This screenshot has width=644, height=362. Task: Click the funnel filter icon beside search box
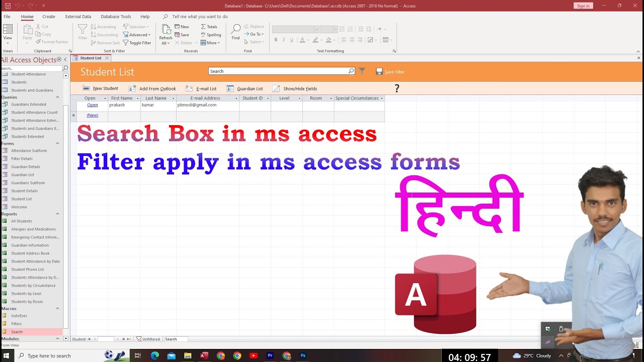[362, 71]
